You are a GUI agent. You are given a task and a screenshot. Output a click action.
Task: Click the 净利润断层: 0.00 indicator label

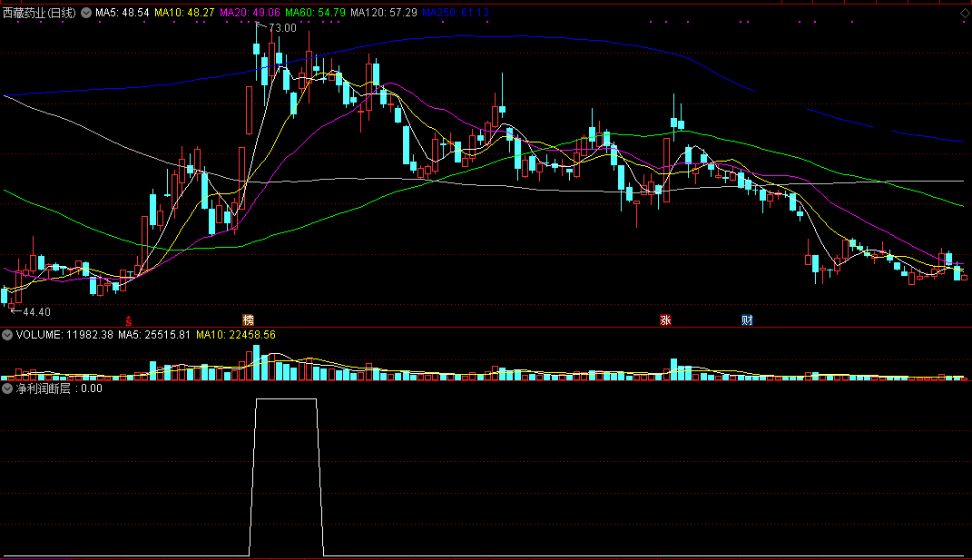pos(59,388)
